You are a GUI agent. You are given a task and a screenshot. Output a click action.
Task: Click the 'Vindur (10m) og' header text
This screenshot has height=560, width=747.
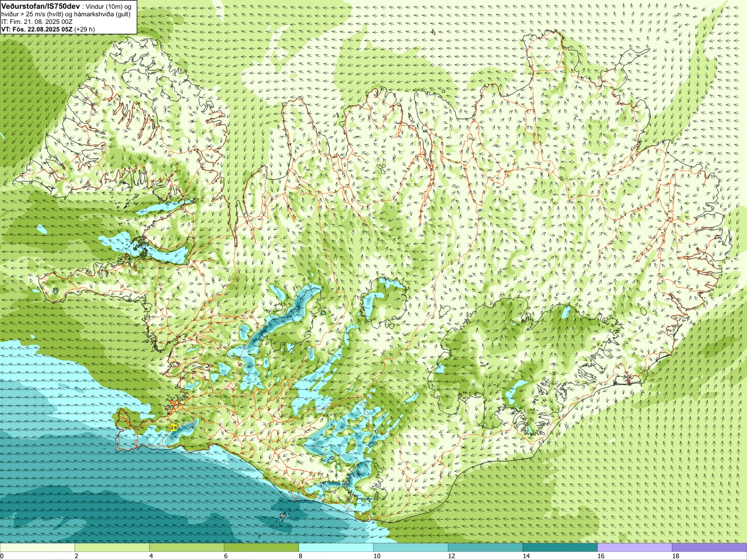click(109, 6)
